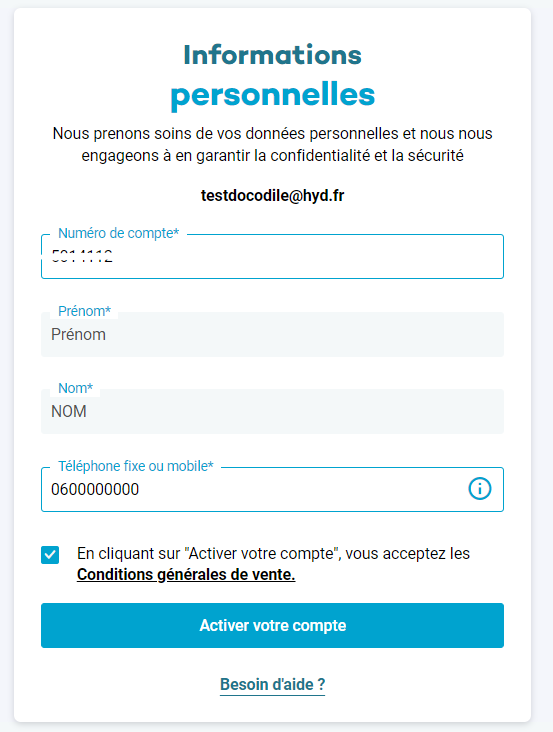Click the blue personnelles heading word
Image resolution: width=553 pixels, height=732 pixels.
click(x=273, y=96)
